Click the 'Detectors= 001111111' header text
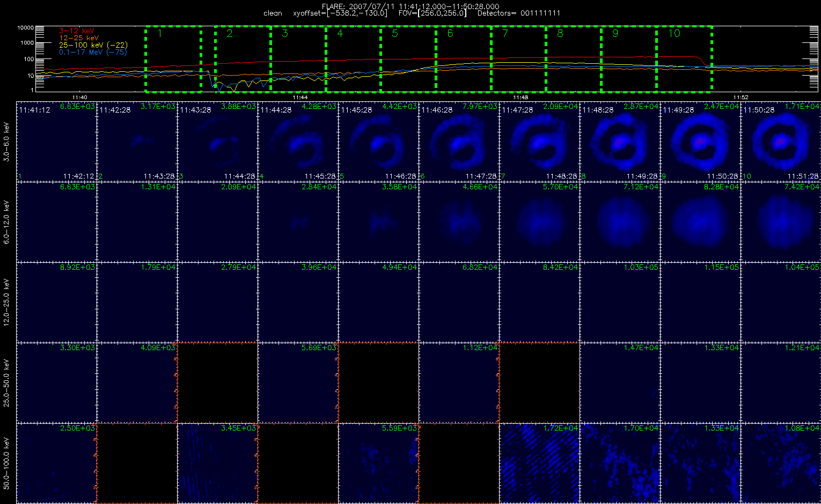Image resolution: width=821 pixels, height=504 pixels. [x=519, y=13]
